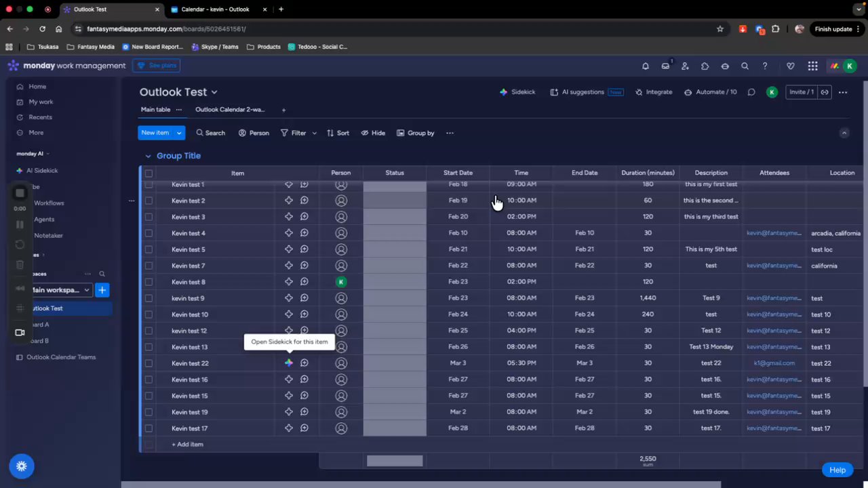Open search everything magnifier in top bar
The image size is (868, 488).
(745, 66)
